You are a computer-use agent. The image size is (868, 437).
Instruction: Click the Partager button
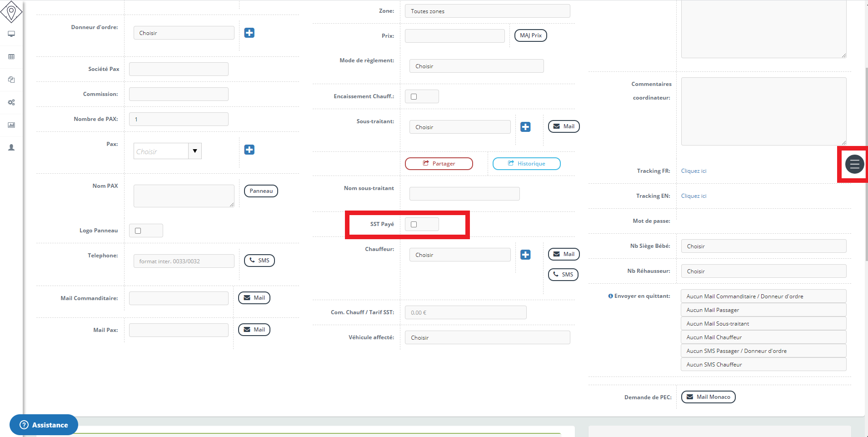pyautogui.click(x=439, y=164)
